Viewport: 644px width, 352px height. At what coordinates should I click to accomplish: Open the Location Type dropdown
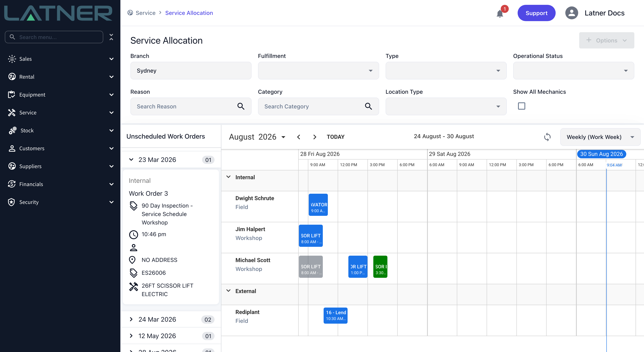point(446,106)
